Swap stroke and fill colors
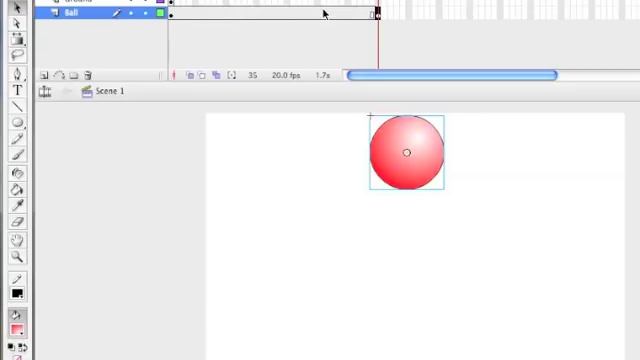640x360 pixels. pos(23,347)
